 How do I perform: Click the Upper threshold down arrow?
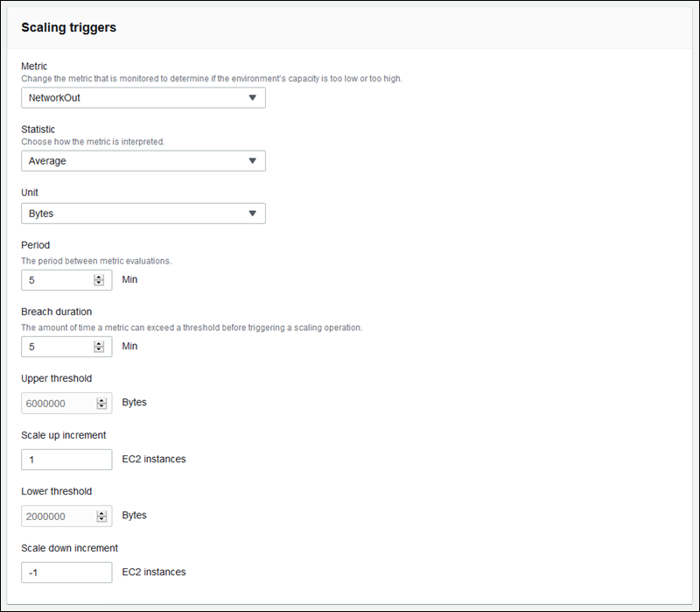pyautogui.click(x=101, y=407)
